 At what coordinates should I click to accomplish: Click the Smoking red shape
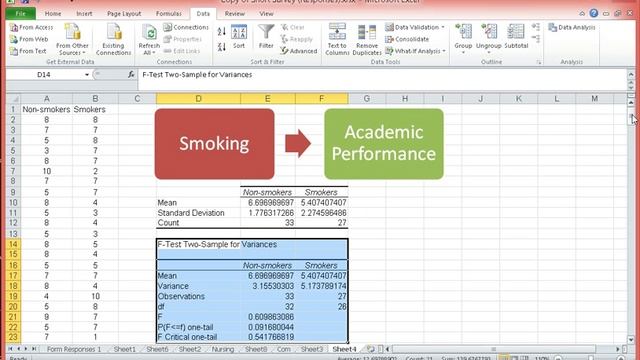(x=214, y=144)
